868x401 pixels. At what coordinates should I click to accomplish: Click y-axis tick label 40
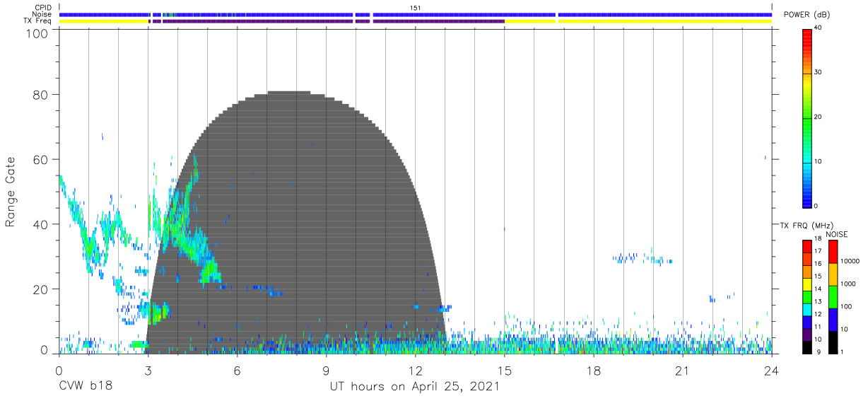[x=42, y=224]
